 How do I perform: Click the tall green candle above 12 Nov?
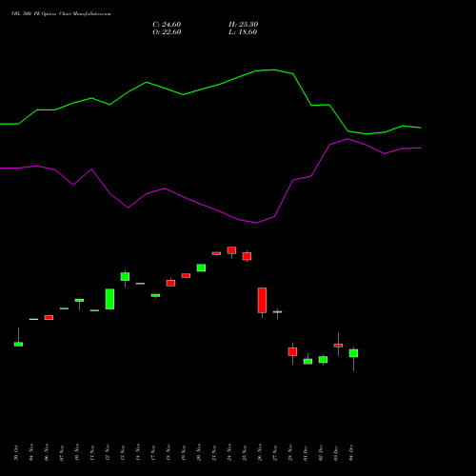[x=109, y=299]
